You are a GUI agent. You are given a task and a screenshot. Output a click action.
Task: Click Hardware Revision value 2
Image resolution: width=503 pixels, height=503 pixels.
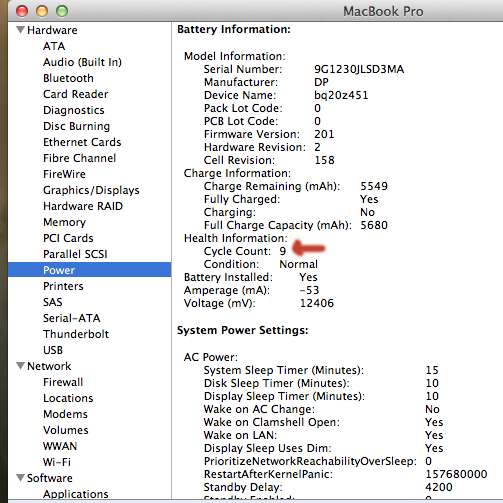[317, 147]
